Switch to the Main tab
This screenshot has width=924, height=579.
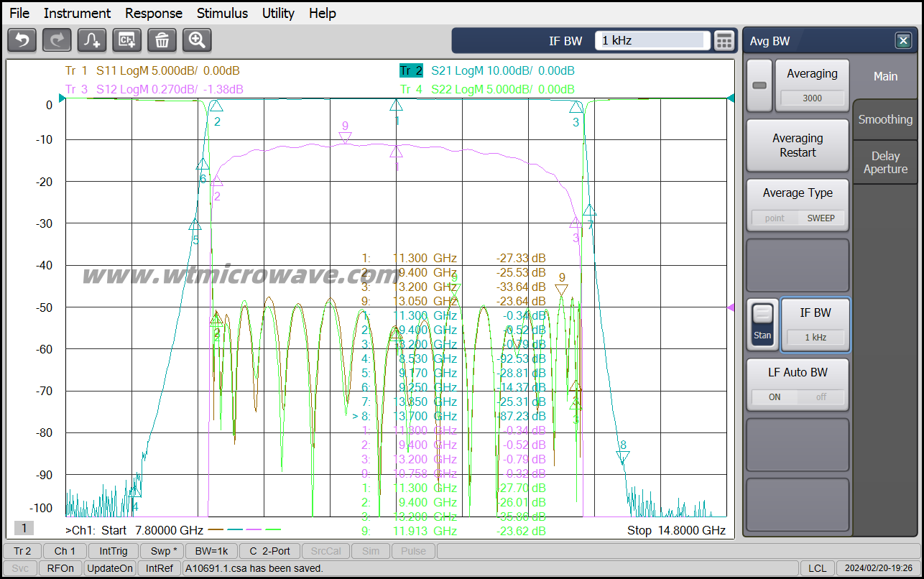pos(885,77)
